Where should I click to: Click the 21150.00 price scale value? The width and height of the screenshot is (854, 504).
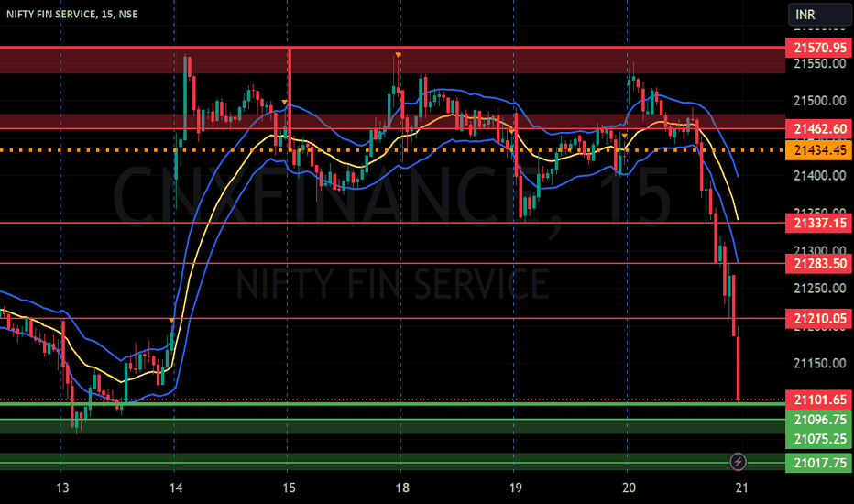(x=820, y=364)
